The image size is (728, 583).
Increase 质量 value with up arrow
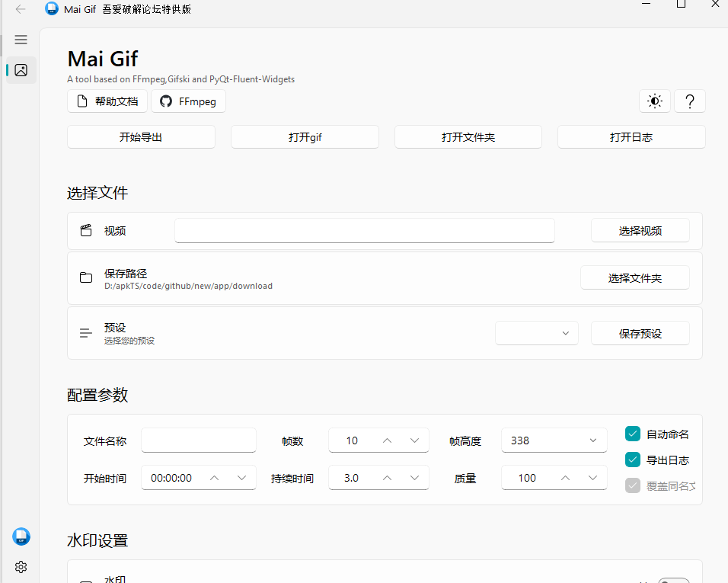565,478
